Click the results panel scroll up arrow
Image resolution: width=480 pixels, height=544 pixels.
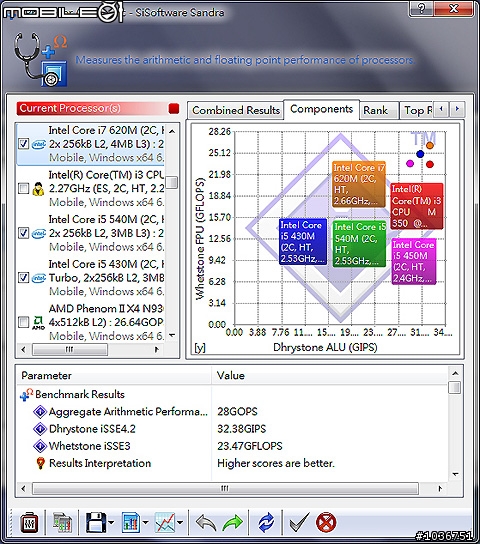455,373
